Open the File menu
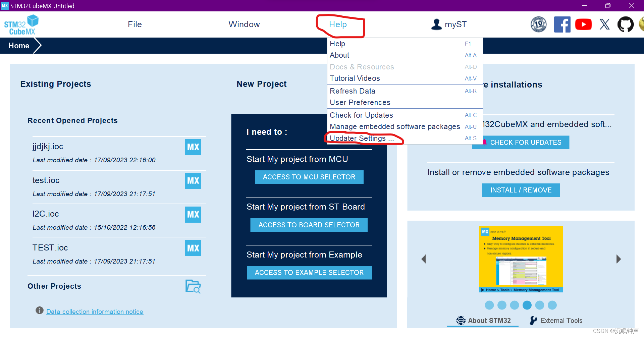This screenshot has height=337, width=644. coord(135,24)
